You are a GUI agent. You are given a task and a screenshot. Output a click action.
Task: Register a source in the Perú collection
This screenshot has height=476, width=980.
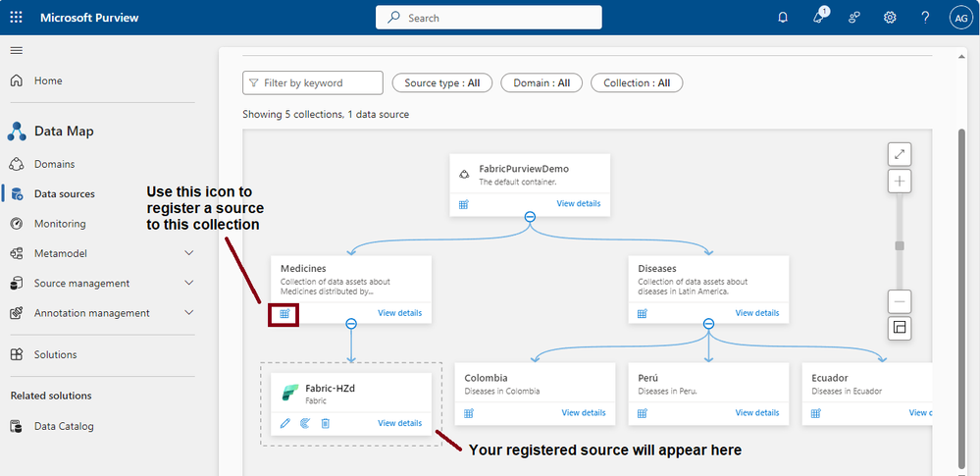[642, 413]
